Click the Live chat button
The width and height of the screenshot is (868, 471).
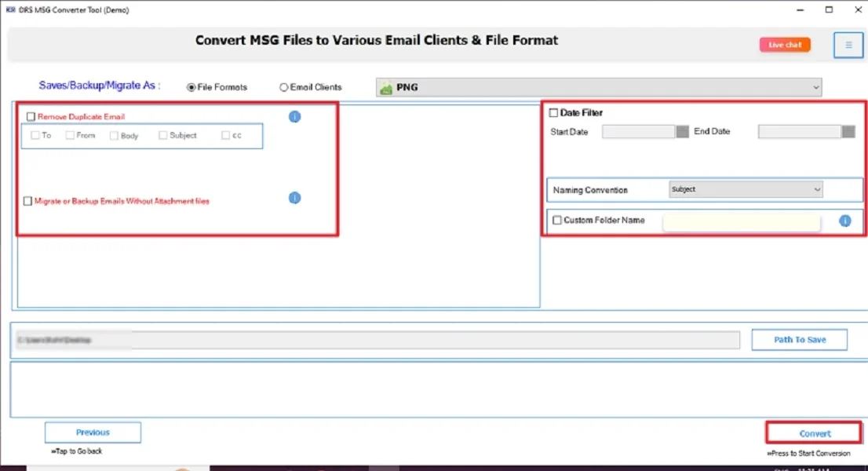(x=784, y=45)
